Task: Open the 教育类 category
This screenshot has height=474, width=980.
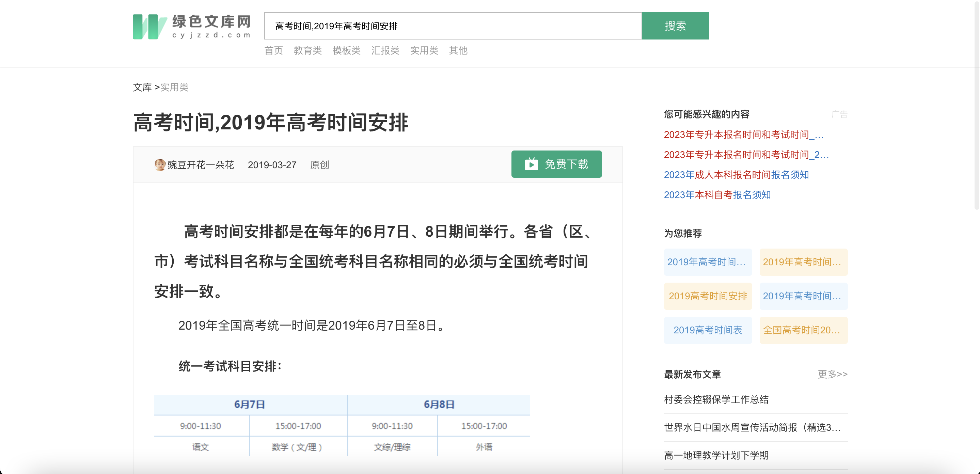Action: point(307,50)
